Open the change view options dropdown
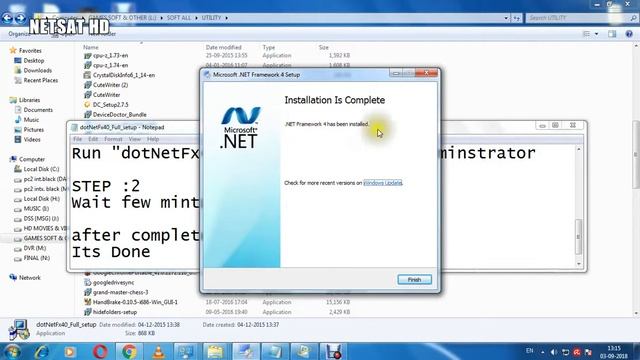The image size is (640, 360). [596, 34]
